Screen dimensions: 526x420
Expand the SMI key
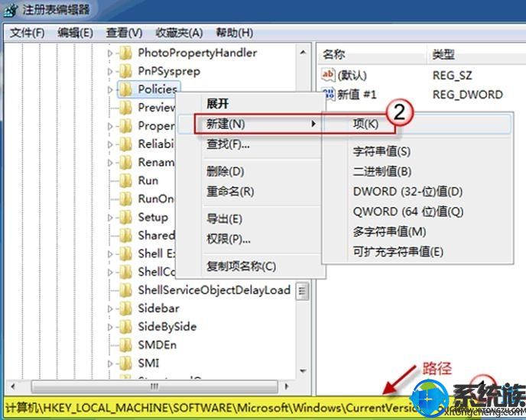(110, 363)
